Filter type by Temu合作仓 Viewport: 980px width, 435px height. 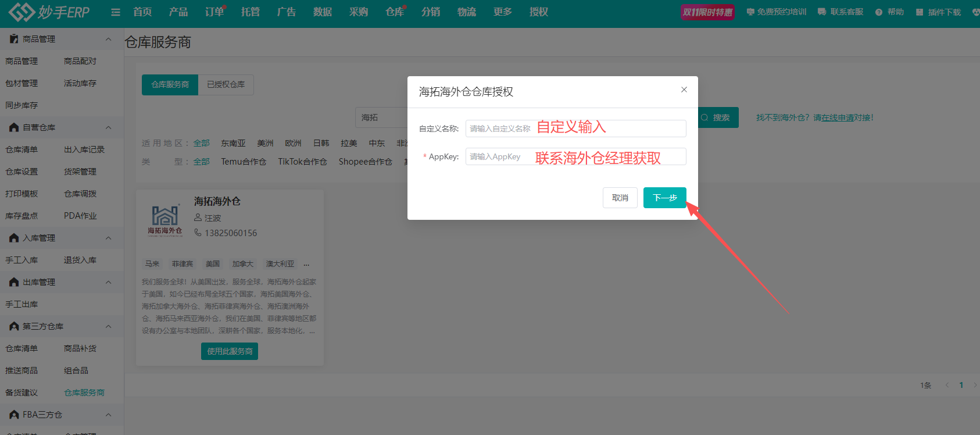click(x=244, y=162)
